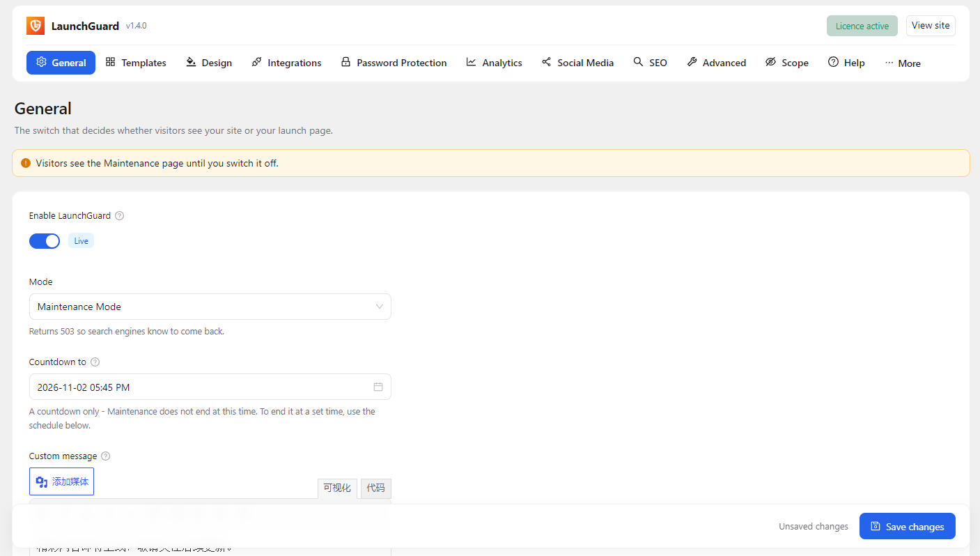Toggle the Enable LaunchGuard switch off
The image size is (980, 556).
pos(45,241)
